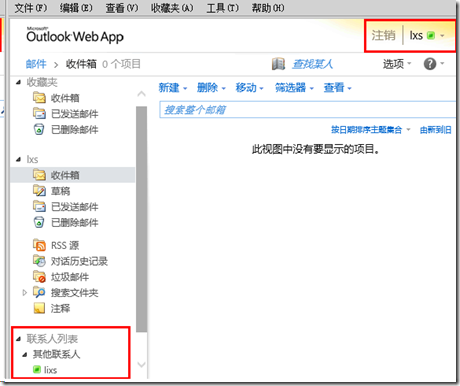Open the 删除 dropdown
This screenshot has height=386, width=460.
211,88
